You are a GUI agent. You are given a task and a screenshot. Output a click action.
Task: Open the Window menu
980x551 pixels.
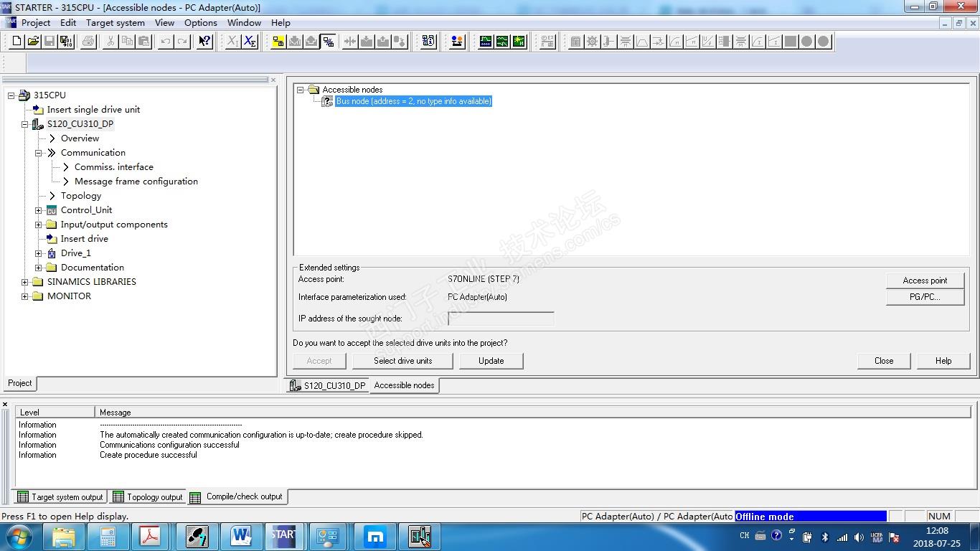click(x=244, y=23)
